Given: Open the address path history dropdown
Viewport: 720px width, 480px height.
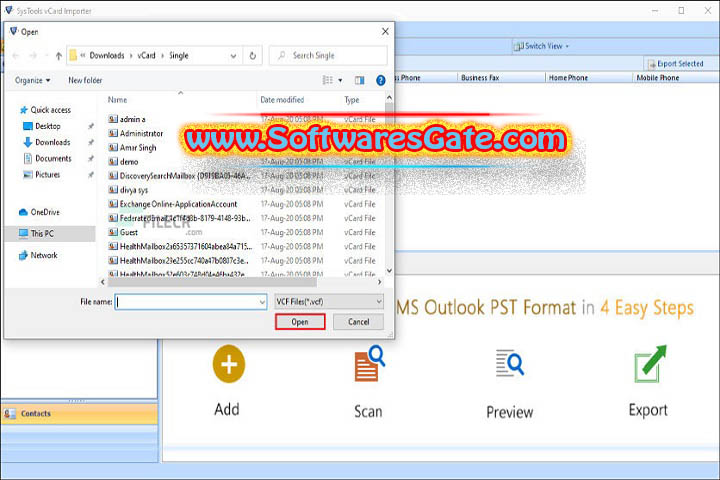Looking at the screenshot, I should point(233,56).
